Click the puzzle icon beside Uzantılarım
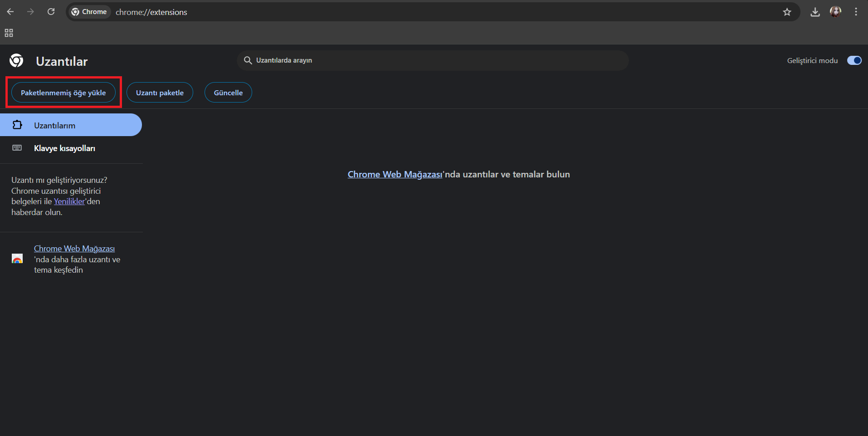Screen dimensions: 868x436 (x=17, y=125)
